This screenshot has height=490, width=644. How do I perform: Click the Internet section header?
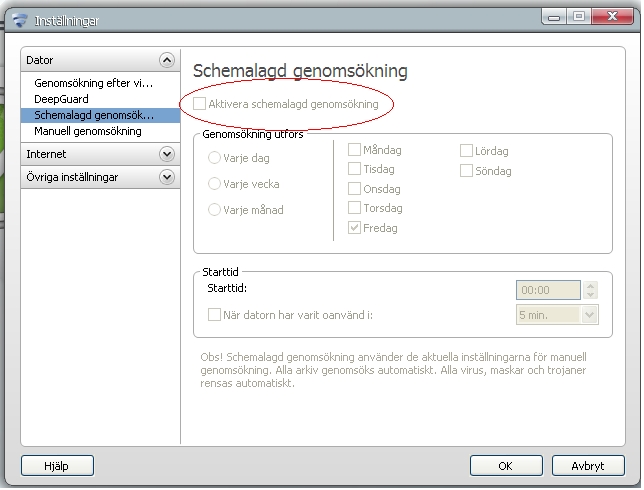coord(100,154)
